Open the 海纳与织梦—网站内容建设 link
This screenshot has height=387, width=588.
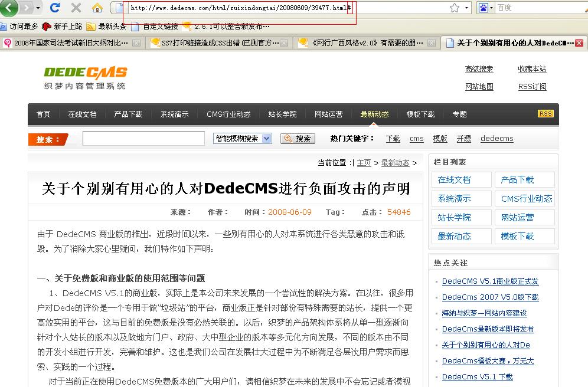tap(485, 313)
